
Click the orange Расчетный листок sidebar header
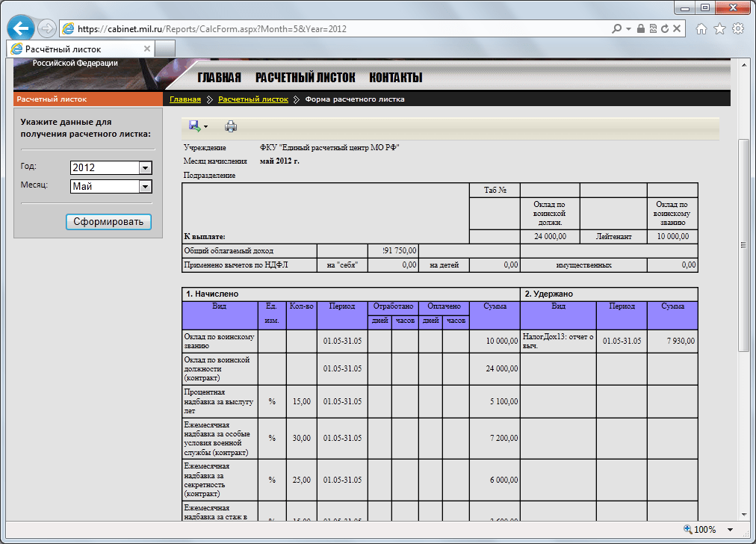(x=88, y=99)
